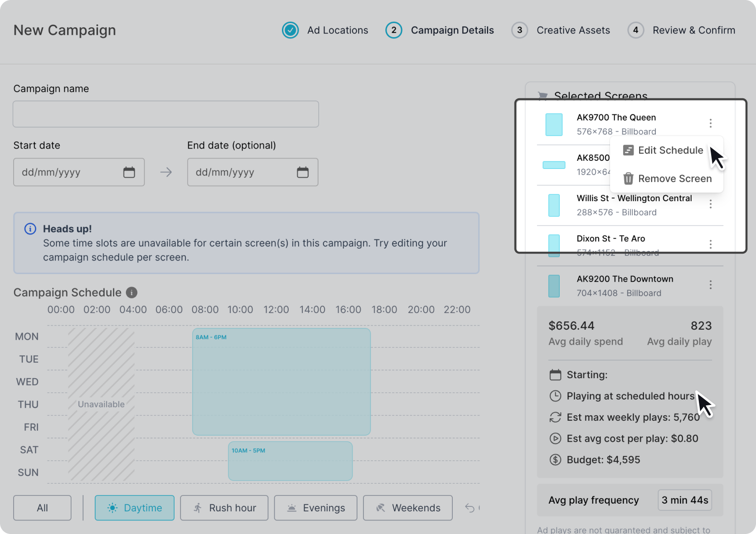This screenshot has width=756, height=534.
Task: Toggle the Evenings schedule preset
Action: [316, 508]
